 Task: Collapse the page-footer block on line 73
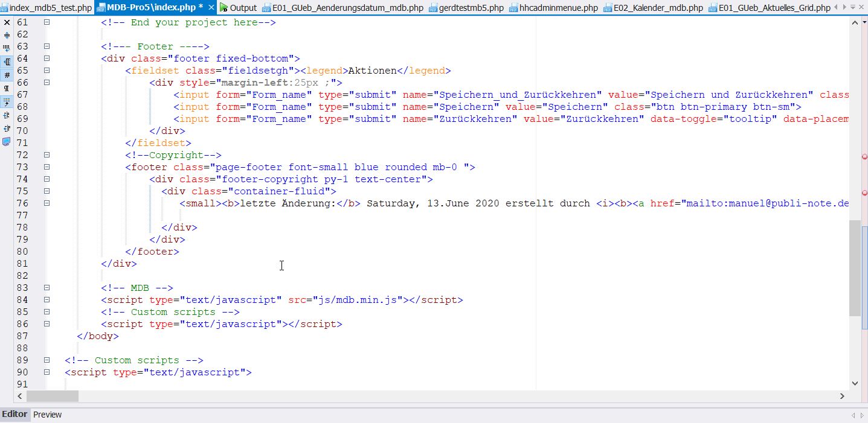pos(47,167)
